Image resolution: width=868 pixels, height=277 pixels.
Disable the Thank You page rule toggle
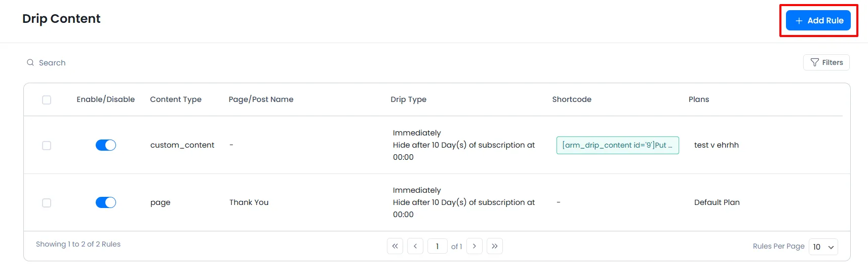106,203
